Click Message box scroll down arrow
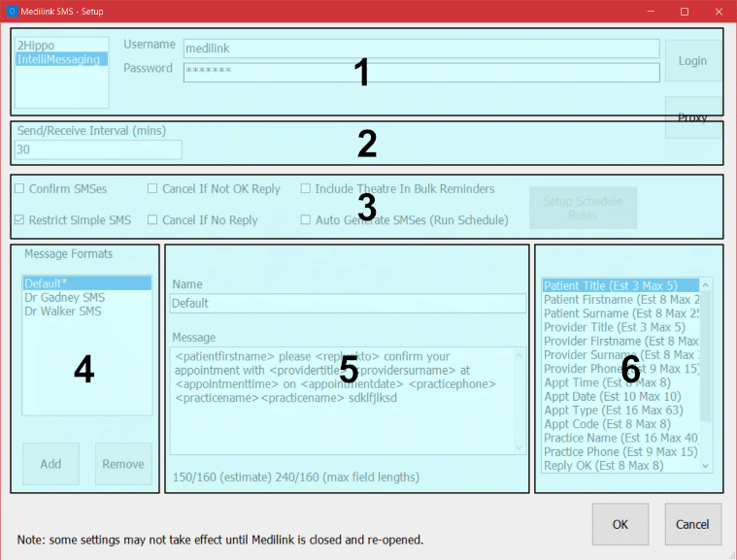 coord(519,447)
